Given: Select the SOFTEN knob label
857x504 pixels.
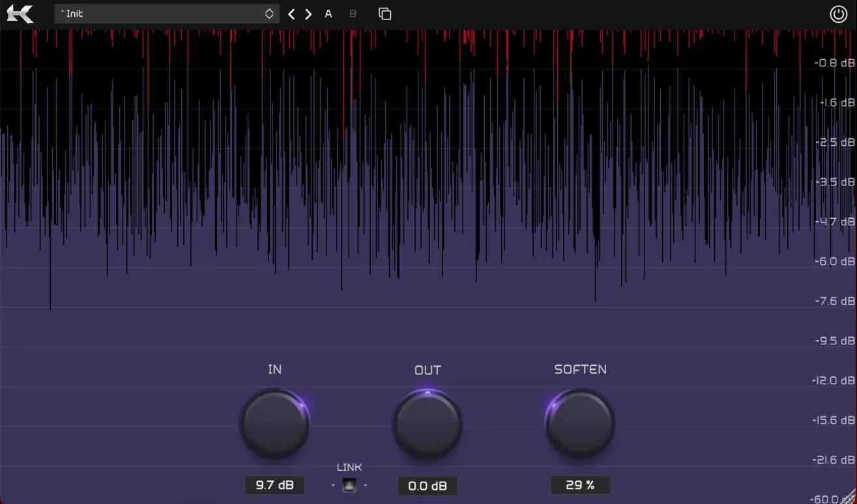Looking at the screenshot, I should click(580, 369).
